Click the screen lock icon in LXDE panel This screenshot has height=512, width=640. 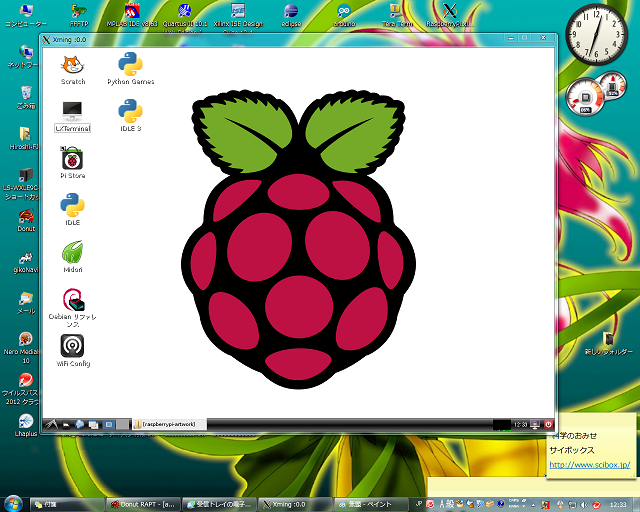tap(535, 425)
